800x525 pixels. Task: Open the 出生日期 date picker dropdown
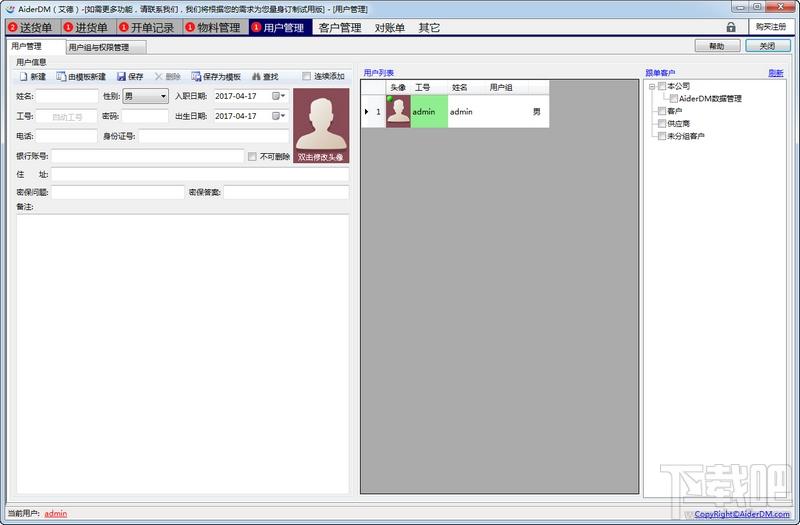tap(284, 116)
